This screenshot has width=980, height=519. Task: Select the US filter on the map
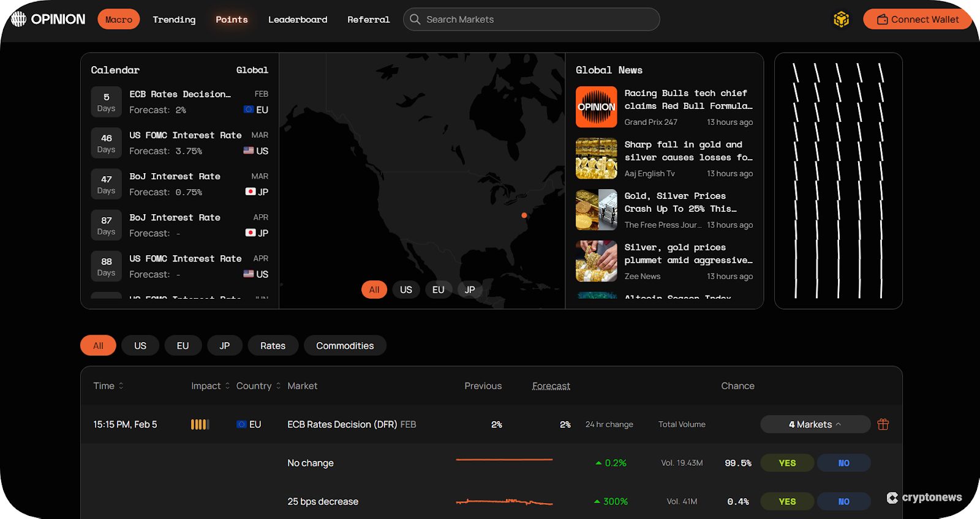pos(405,289)
